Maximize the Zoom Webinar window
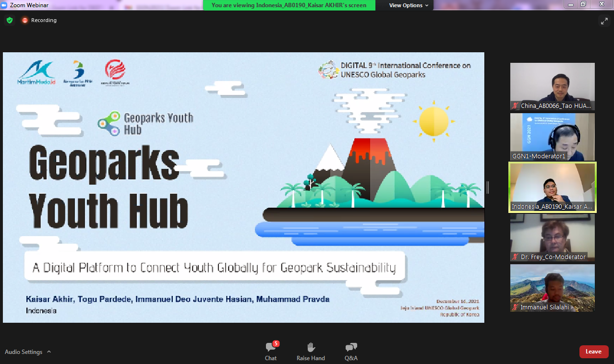 click(583, 4)
